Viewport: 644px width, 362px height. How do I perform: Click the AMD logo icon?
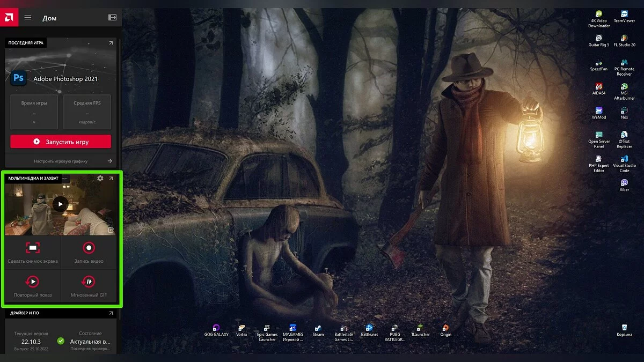[x=9, y=17]
